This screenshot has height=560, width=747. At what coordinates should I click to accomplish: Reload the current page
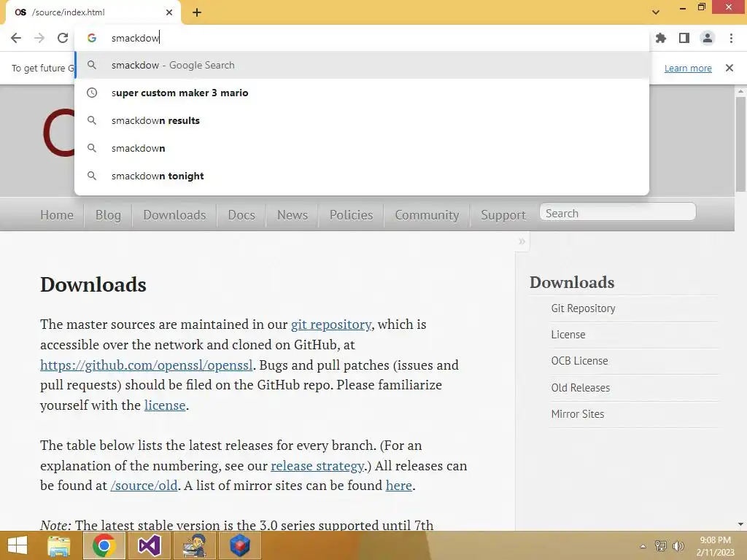(63, 38)
